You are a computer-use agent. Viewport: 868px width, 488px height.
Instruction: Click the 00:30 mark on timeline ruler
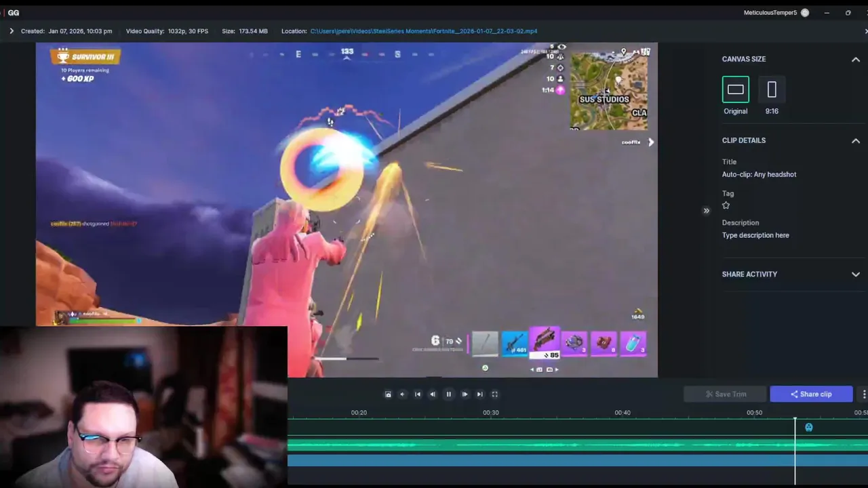click(x=491, y=412)
